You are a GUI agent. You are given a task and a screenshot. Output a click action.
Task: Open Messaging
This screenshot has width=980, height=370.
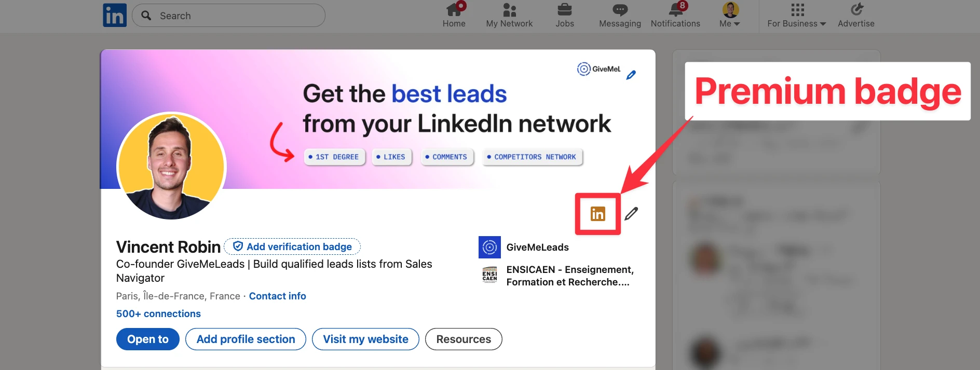point(620,15)
